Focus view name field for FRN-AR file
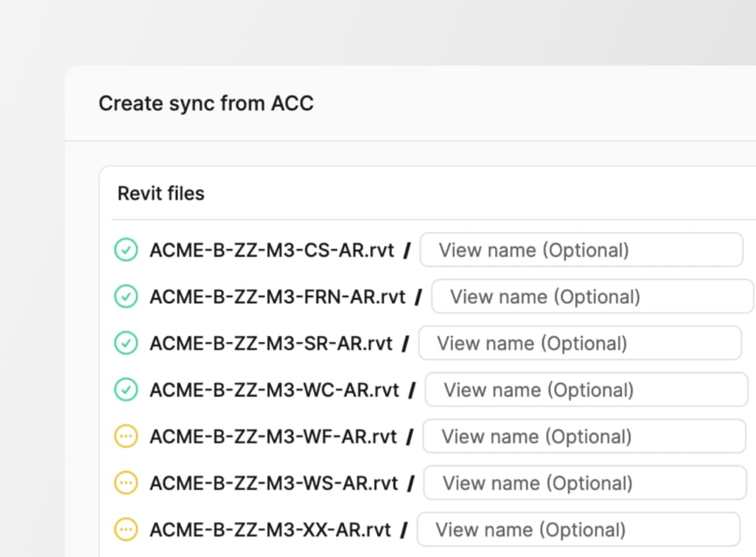 click(x=592, y=297)
